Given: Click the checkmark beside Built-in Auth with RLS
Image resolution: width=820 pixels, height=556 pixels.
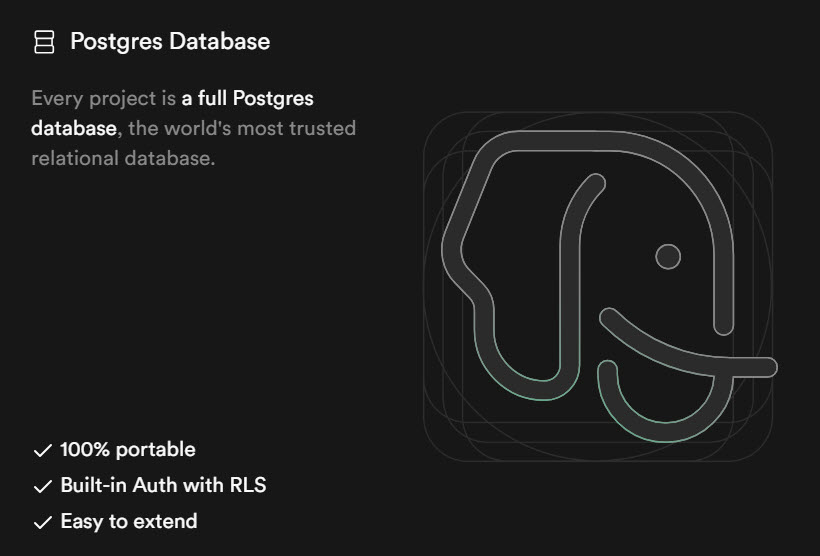Looking at the screenshot, I should click(42, 487).
